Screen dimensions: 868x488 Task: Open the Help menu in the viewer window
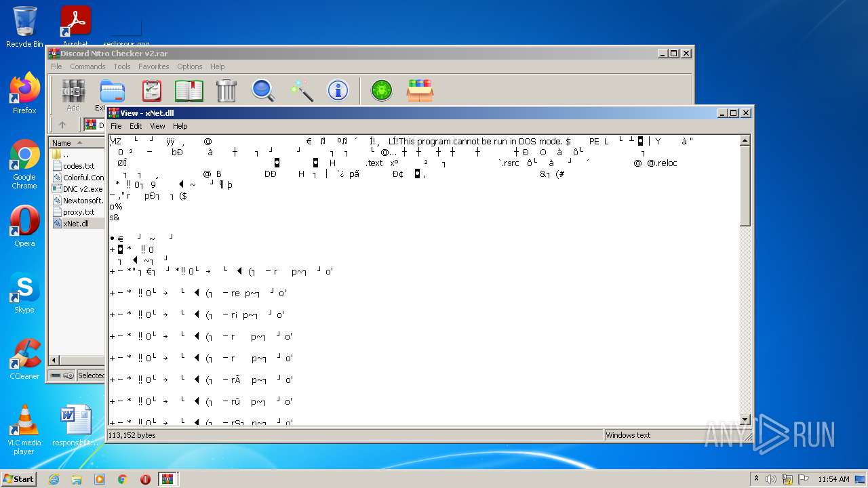click(180, 126)
